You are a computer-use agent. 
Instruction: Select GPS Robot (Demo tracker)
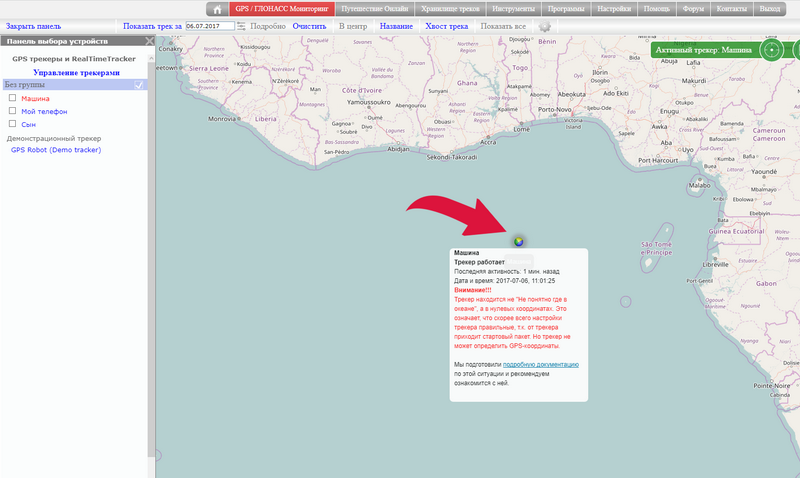(56, 150)
